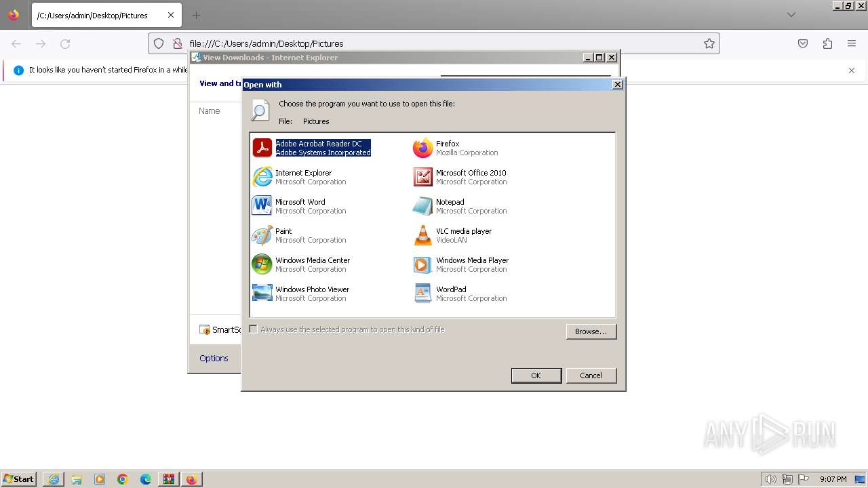Select the Microsoft Office 2010 icon
The height and width of the screenshot is (488, 868).
[422, 177]
